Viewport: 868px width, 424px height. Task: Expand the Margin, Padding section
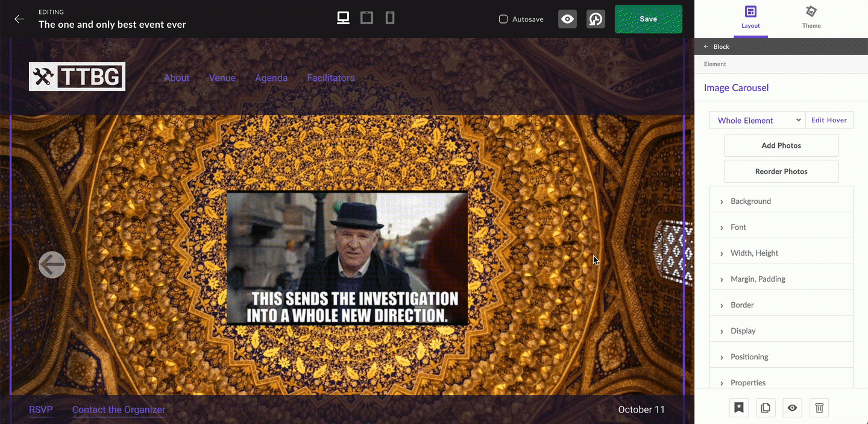click(781, 279)
